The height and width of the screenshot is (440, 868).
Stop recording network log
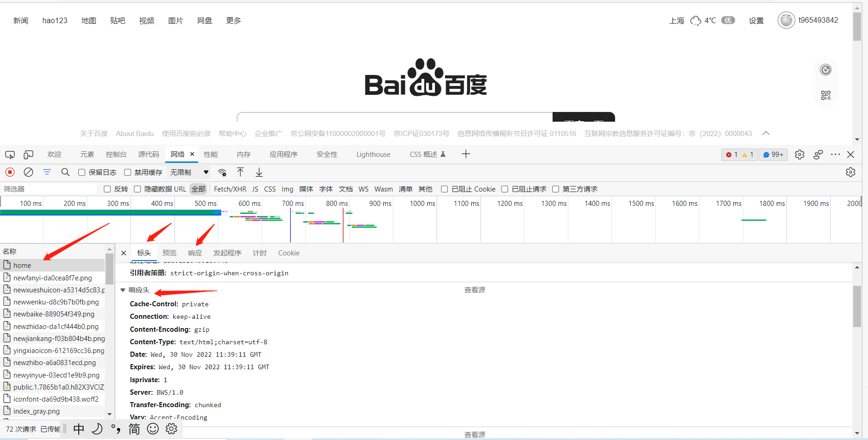tap(10, 172)
